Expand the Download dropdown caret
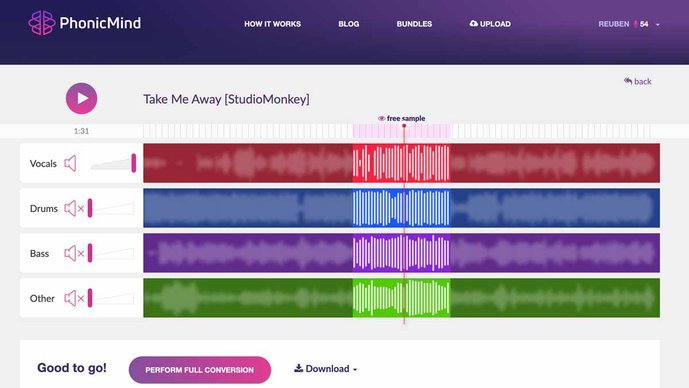The width and height of the screenshot is (689, 388). (x=355, y=370)
